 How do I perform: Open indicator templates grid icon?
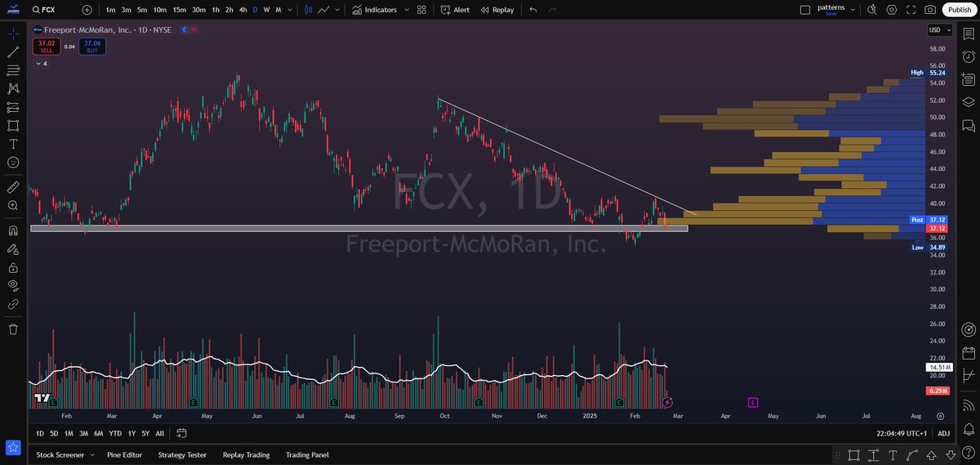pyautogui.click(x=421, y=10)
